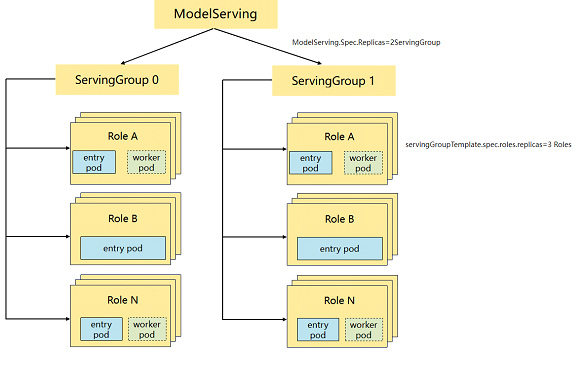
Task: Select entry pod in ServingGroup 0 Role A
Action: pos(94,162)
